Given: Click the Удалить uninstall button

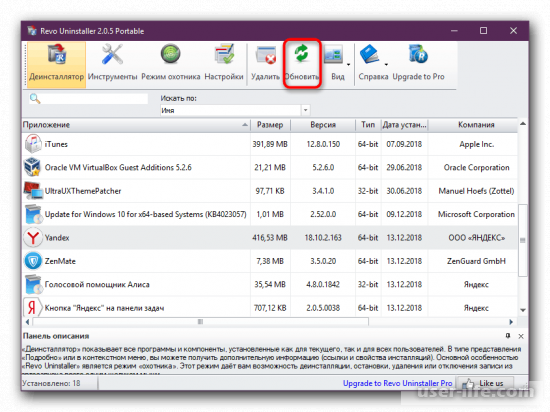Looking at the screenshot, I should pos(265,64).
